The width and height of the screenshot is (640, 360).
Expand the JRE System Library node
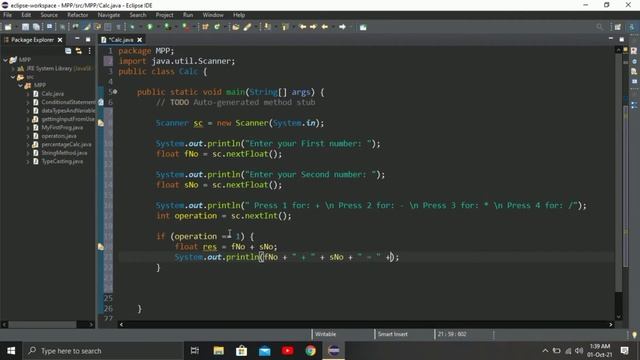[x=13, y=69]
